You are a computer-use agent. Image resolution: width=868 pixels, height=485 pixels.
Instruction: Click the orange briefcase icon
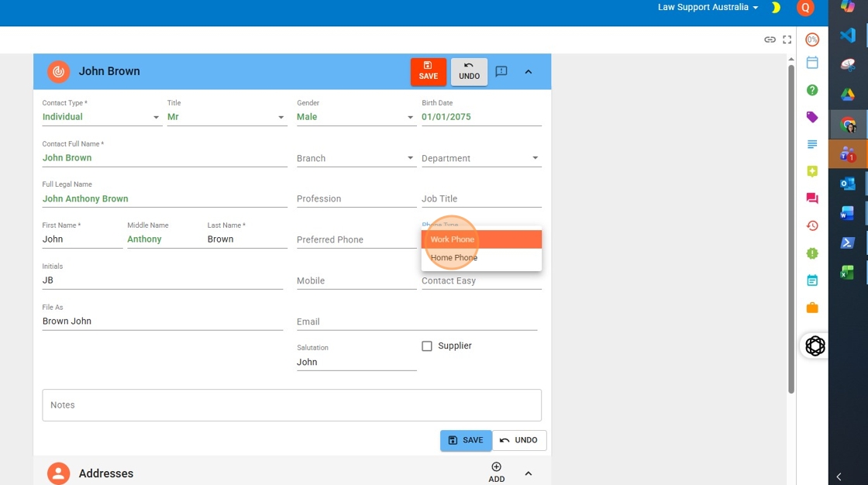pyautogui.click(x=812, y=308)
